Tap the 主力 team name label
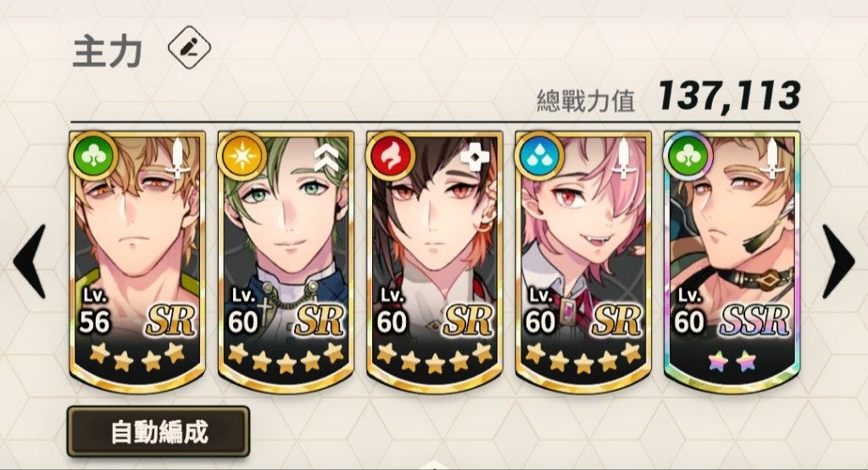 click(x=108, y=52)
